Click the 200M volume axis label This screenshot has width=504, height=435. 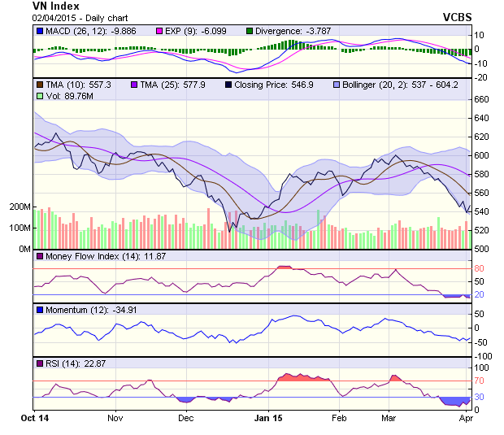(19, 207)
